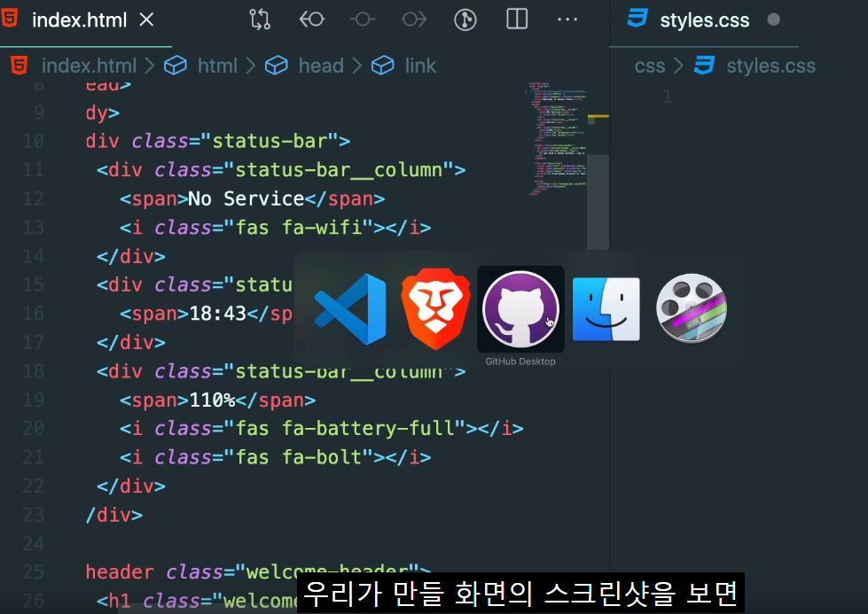The height and width of the screenshot is (614, 868).
Task: Switch to the styles.css tab
Action: tap(704, 20)
